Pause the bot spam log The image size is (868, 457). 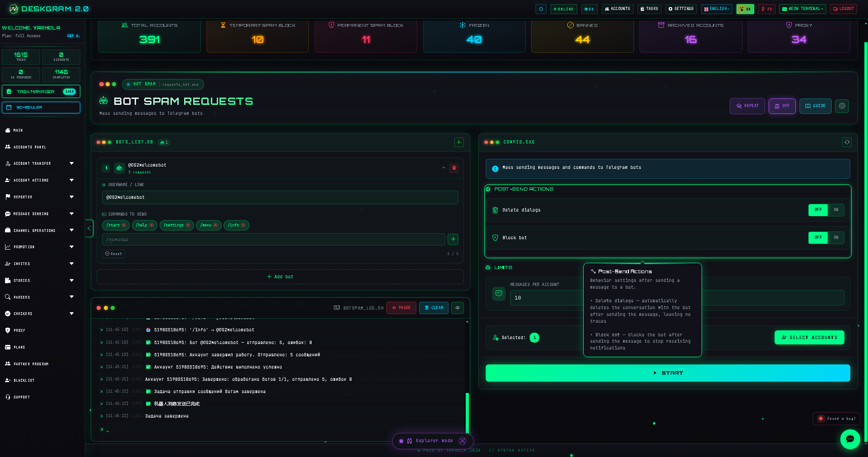click(x=401, y=308)
